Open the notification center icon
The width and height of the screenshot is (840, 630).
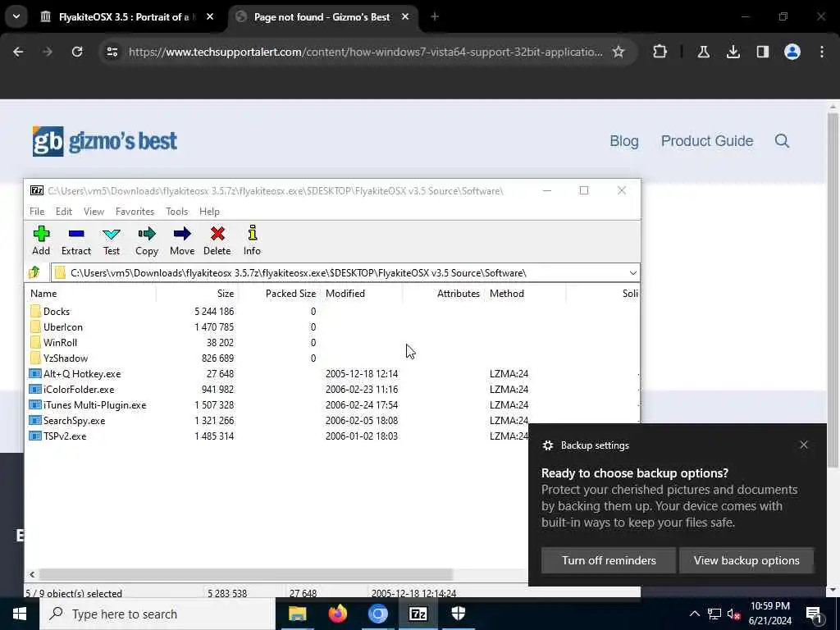point(814,614)
